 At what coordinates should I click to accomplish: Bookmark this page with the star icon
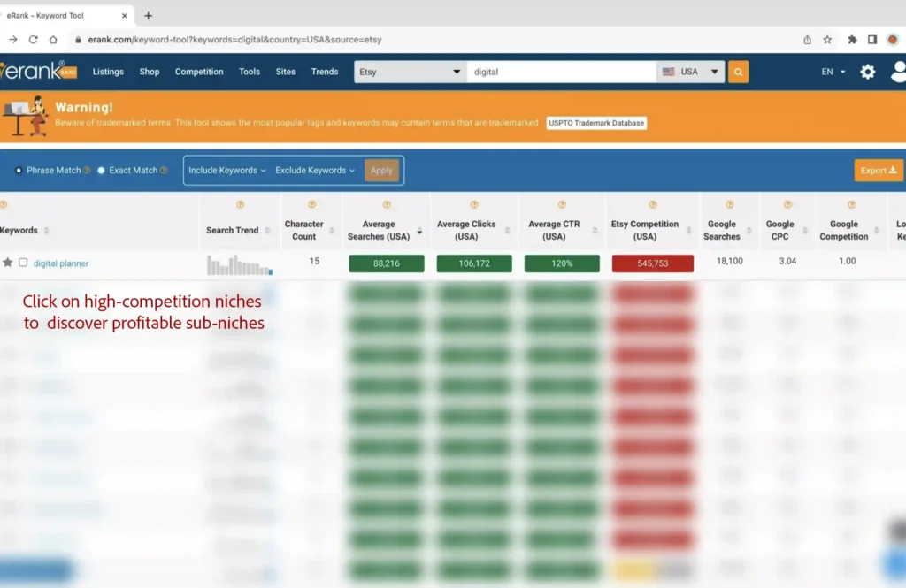[827, 40]
